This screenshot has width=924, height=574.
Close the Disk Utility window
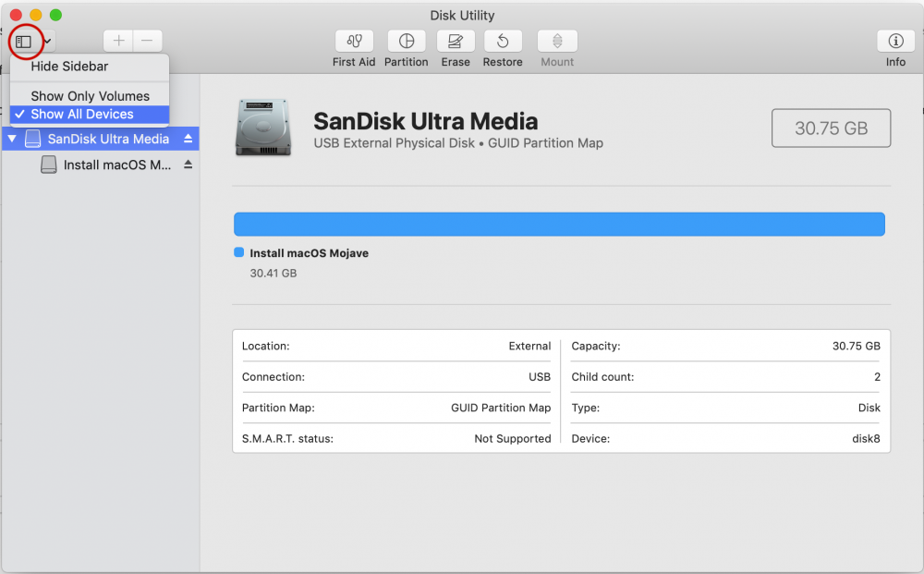17,15
